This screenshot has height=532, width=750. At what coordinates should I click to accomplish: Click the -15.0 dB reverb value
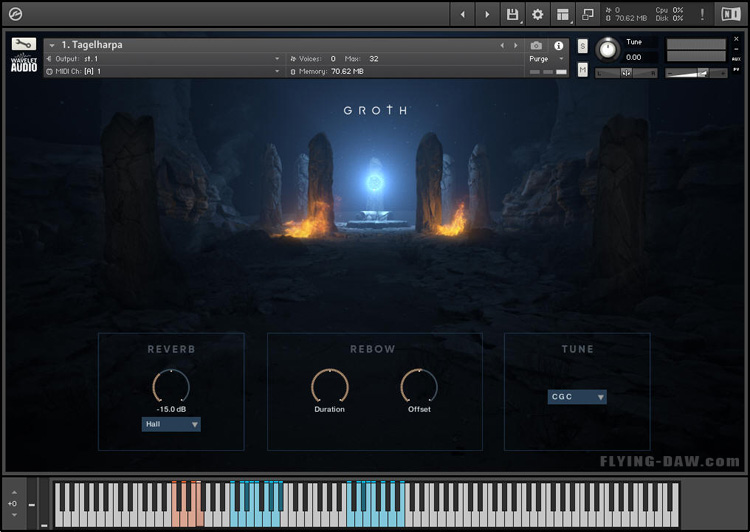pyautogui.click(x=171, y=410)
